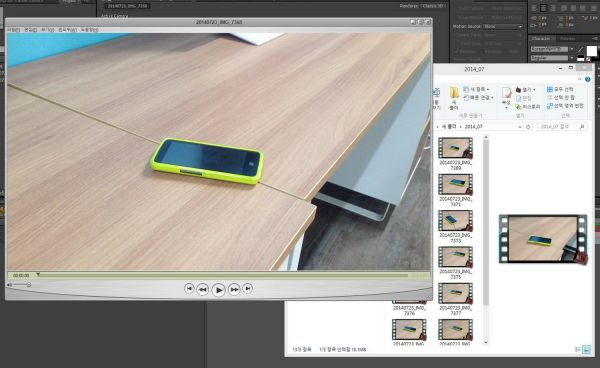Screen dimensions: 600x368
Task: Click the fast forward button in QuickTime
Action: pos(234,290)
